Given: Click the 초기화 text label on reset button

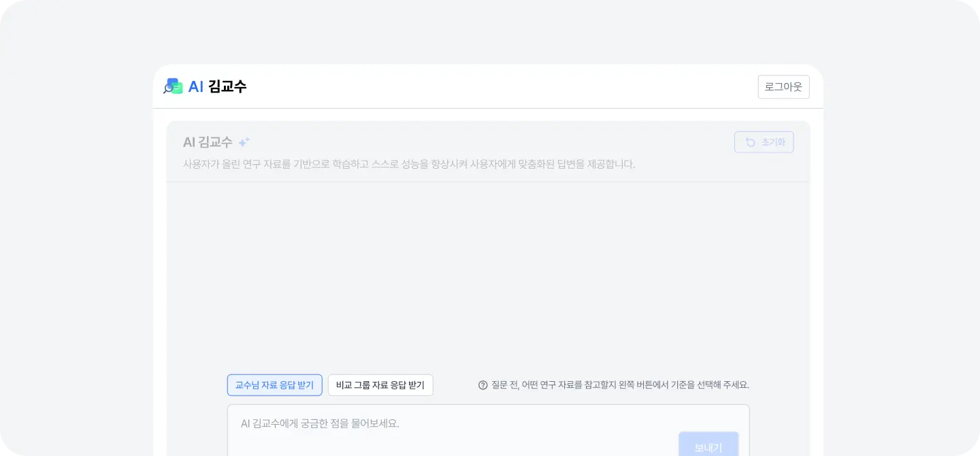Looking at the screenshot, I should (772, 142).
